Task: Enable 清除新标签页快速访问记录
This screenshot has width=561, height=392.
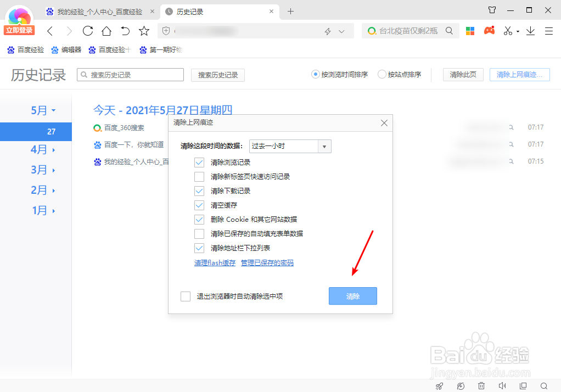Action: [199, 177]
